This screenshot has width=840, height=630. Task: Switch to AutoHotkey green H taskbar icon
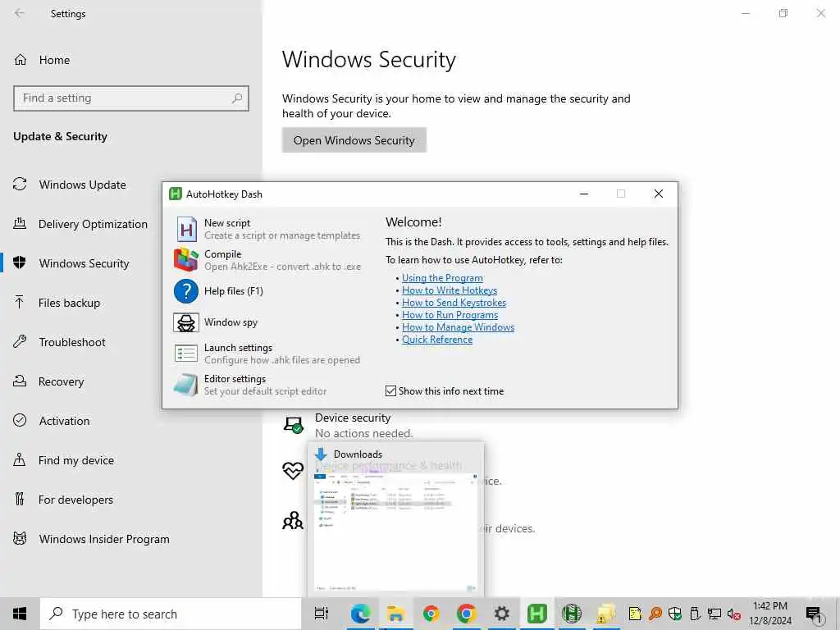[x=536, y=614]
